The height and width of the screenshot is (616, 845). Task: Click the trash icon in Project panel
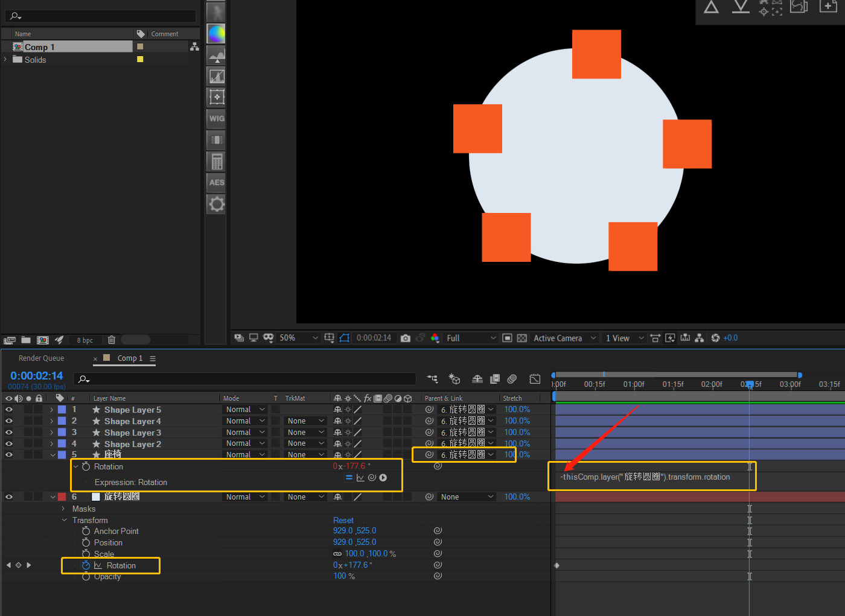111,340
